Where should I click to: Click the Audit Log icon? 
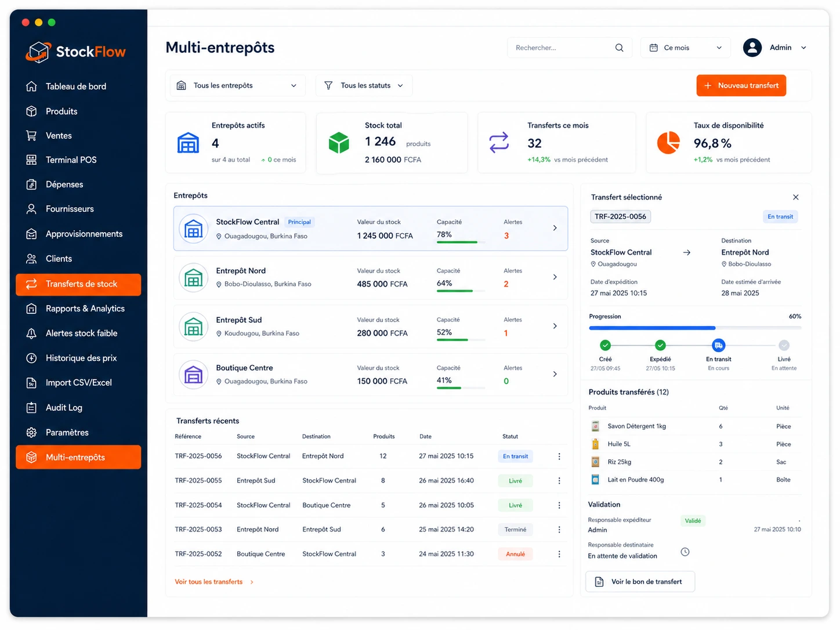(x=32, y=408)
